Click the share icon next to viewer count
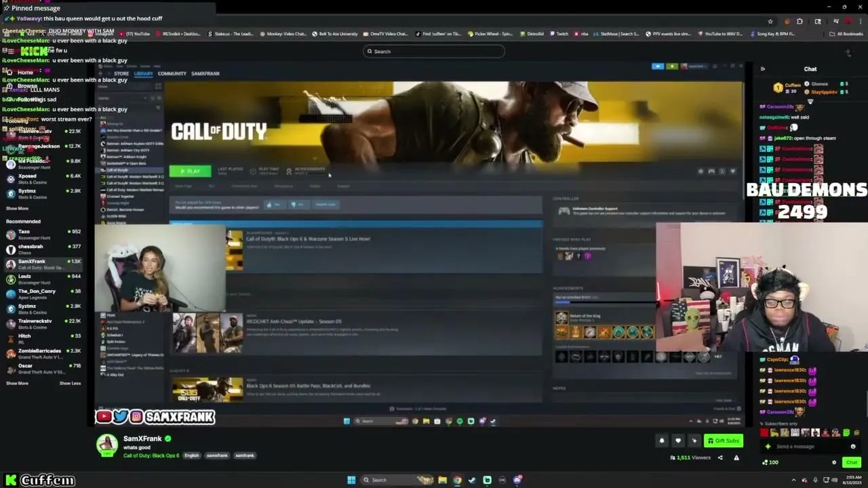 (720, 457)
